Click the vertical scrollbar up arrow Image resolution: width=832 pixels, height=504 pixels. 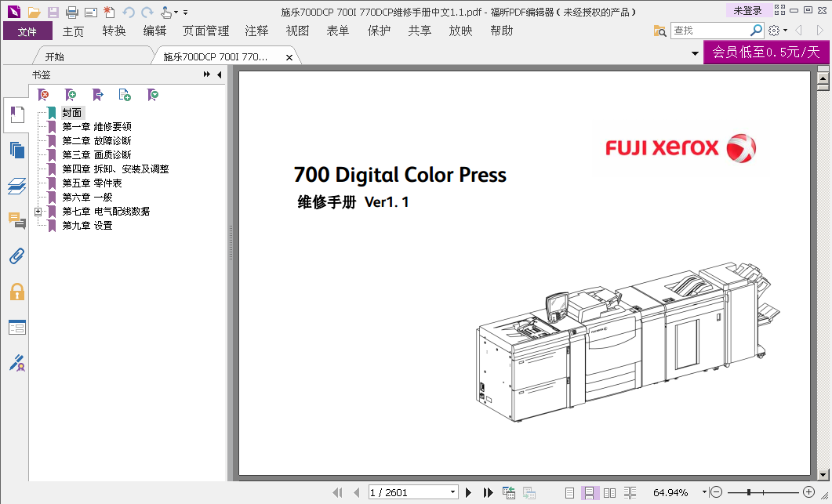(x=823, y=78)
